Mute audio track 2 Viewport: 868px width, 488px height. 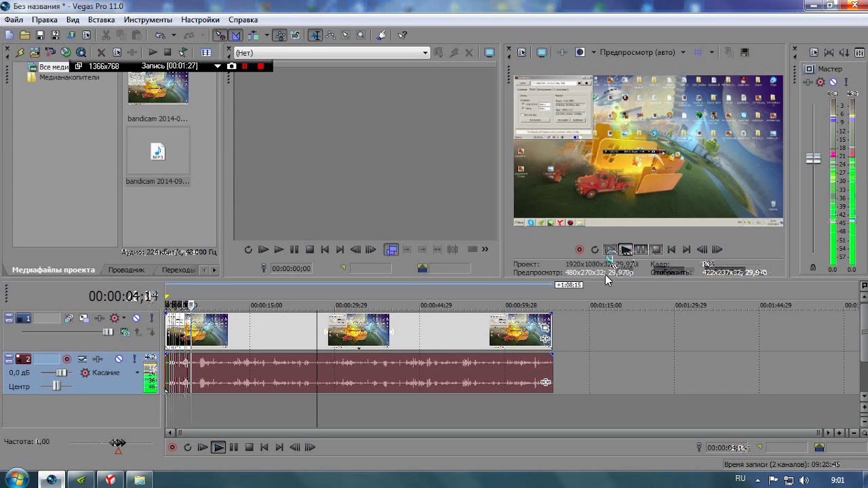coord(119,359)
